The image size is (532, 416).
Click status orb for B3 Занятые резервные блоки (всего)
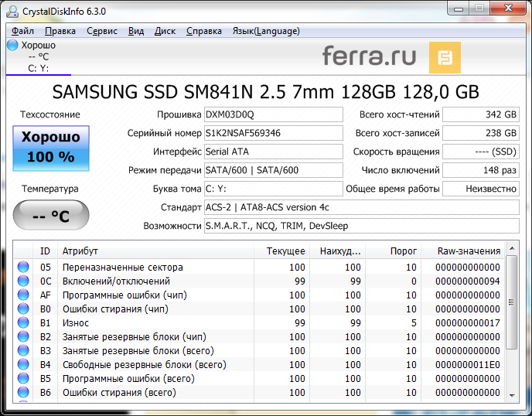coord(23,350)
